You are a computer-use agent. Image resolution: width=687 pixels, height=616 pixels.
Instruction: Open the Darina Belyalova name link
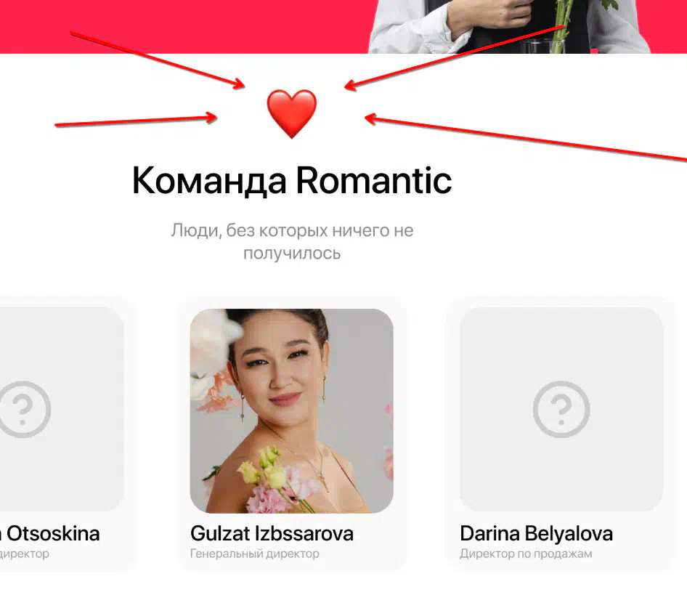[x=536, y=534]
